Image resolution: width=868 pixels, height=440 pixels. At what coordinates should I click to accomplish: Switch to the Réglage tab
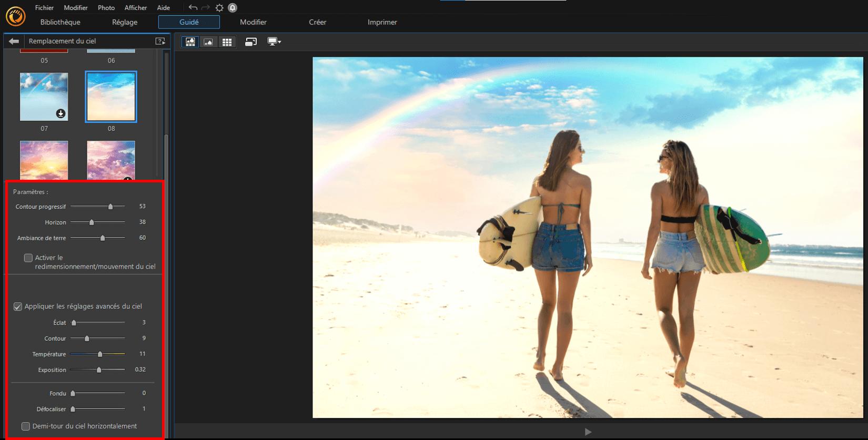(125, 22)
